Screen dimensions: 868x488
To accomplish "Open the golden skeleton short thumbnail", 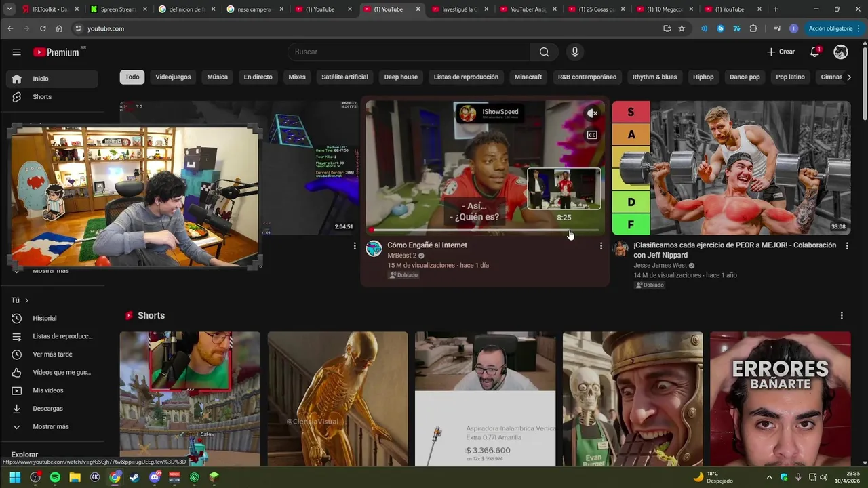I will (338, 399).
